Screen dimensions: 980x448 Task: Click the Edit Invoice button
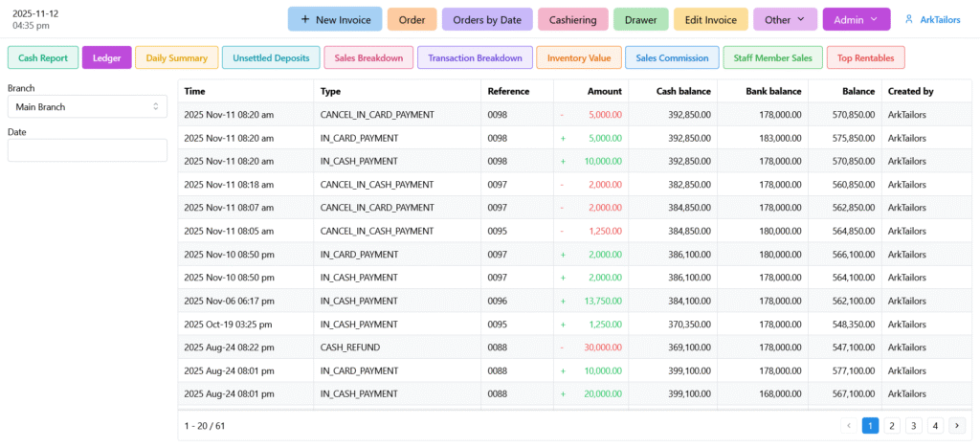click(710, 19)
